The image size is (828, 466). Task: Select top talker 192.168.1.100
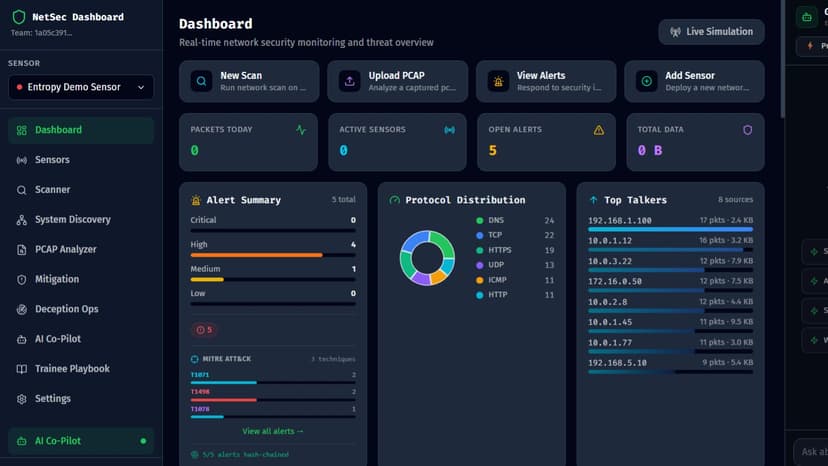tap(671, 224)
